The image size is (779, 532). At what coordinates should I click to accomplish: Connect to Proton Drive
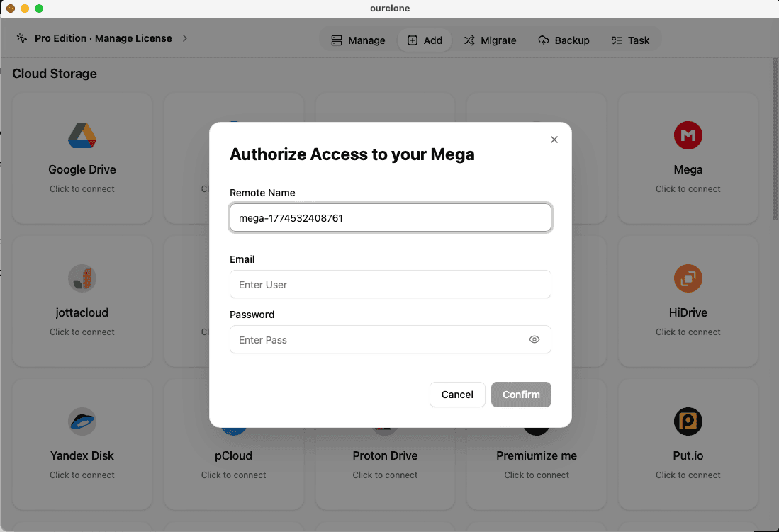[385, 443]
